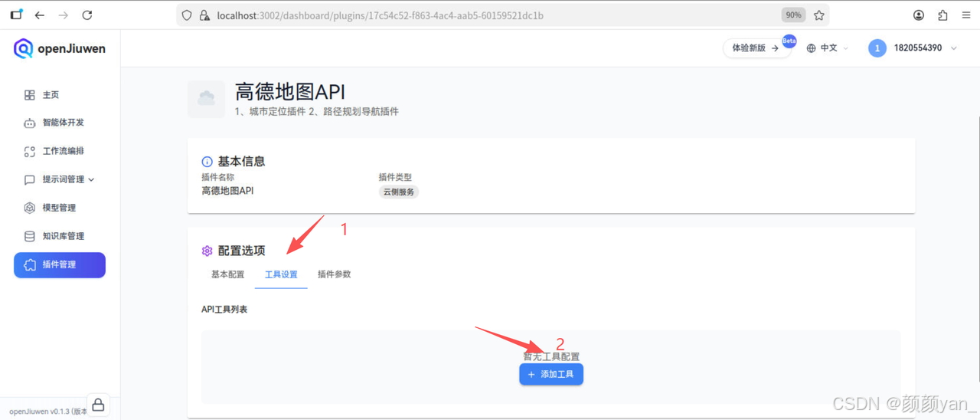Click the 暂无工具配置 empty message

[551, 356]
